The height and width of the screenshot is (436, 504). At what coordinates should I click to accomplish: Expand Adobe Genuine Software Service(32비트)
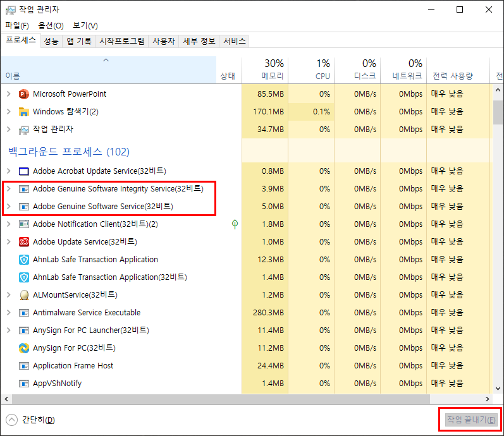click(9, 206)
